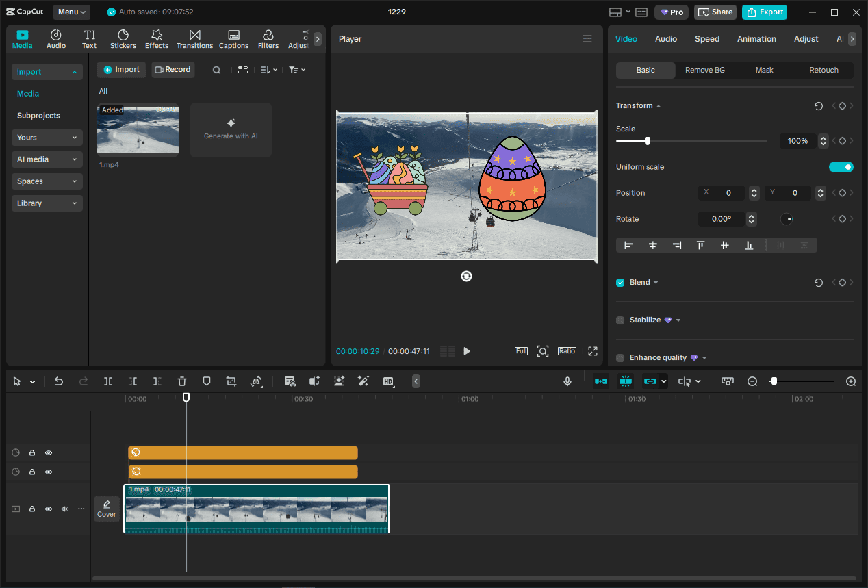Select the Mirror/flip icon
Viewport: 868px width, 588px height.
[257, 381]
